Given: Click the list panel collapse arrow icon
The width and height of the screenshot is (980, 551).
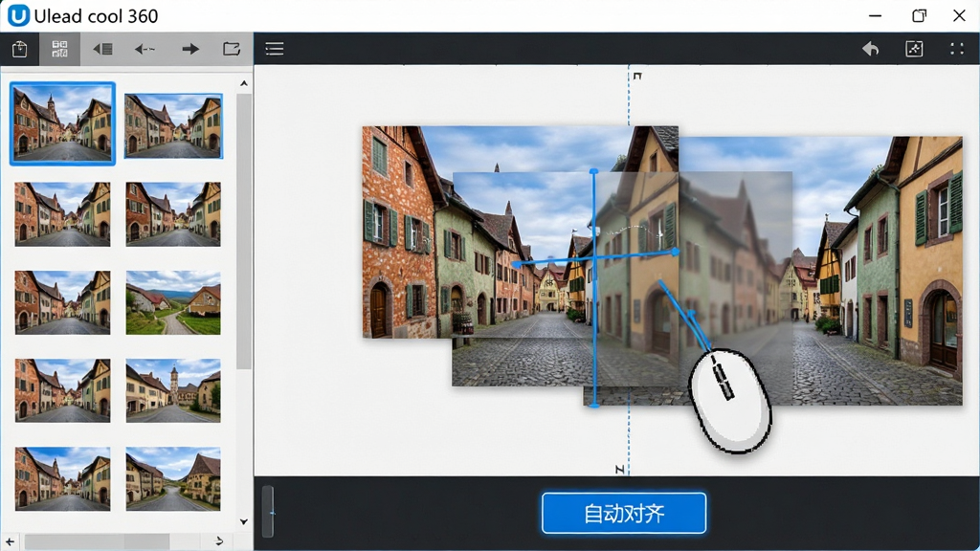Looking at the screenshot, I should pos(102,49).
